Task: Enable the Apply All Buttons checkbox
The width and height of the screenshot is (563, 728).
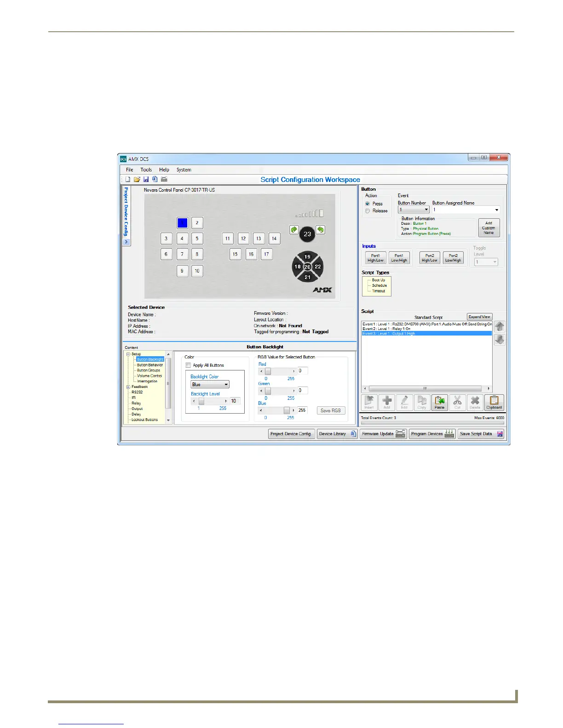Action: coord(188,365)
